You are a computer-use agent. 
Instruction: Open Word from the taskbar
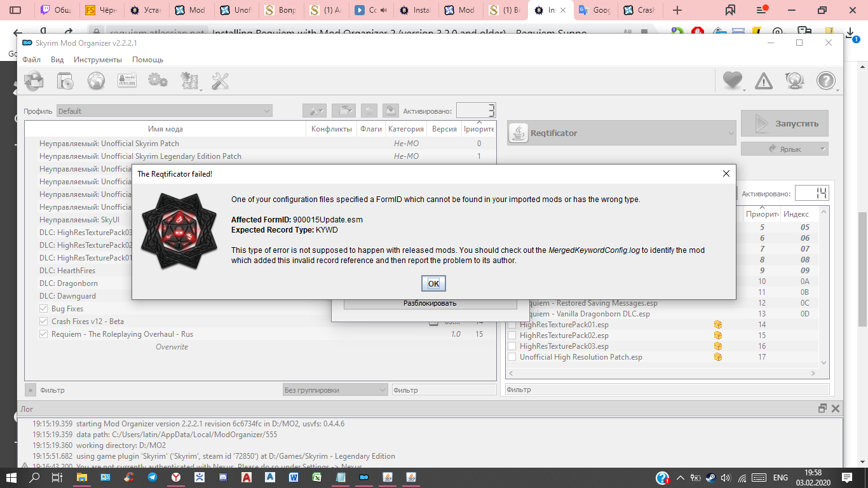[x=293, y=477]
